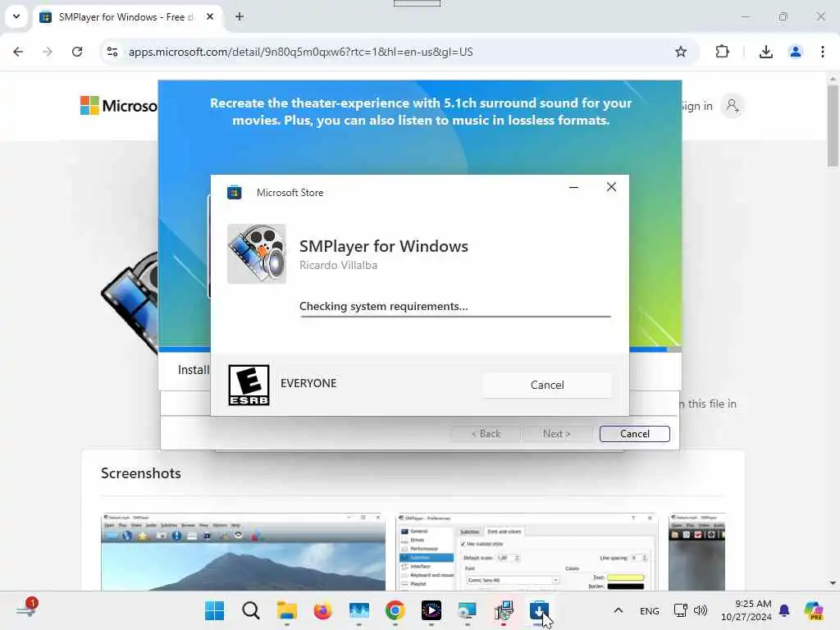The width and height of the screenshot is (840, 630).
Task: Minimize the Microsoft Store dialog
Action: (573, 187)
